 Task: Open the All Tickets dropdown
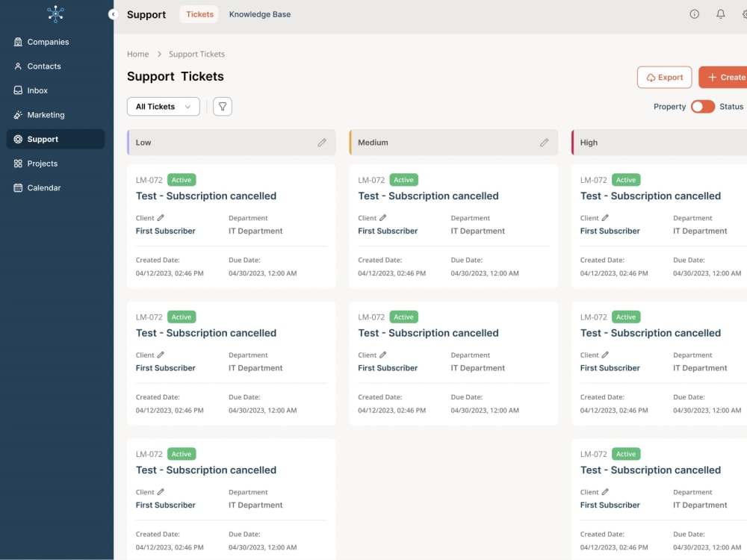[x=163, y=107]
